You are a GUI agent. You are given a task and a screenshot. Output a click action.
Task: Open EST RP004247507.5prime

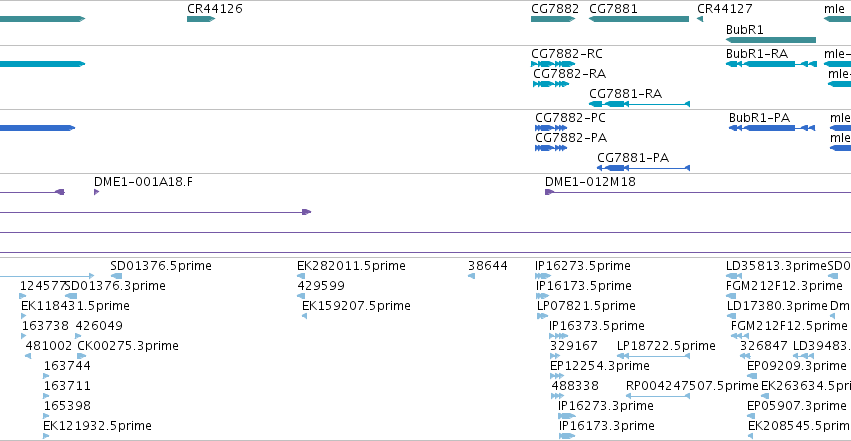pyautogui.click(x=658, y=396)
